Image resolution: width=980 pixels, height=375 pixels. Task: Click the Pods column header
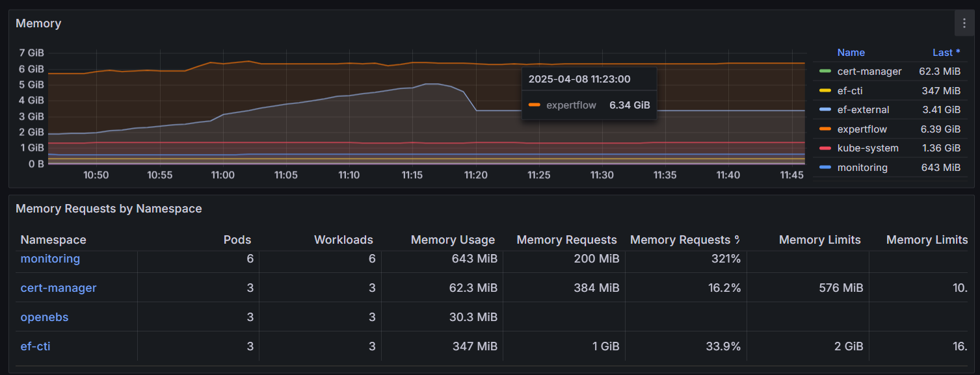click(x=237, y=240)
